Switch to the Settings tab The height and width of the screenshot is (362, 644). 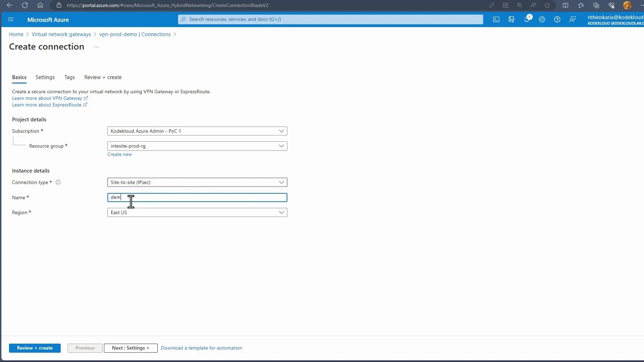45,77
